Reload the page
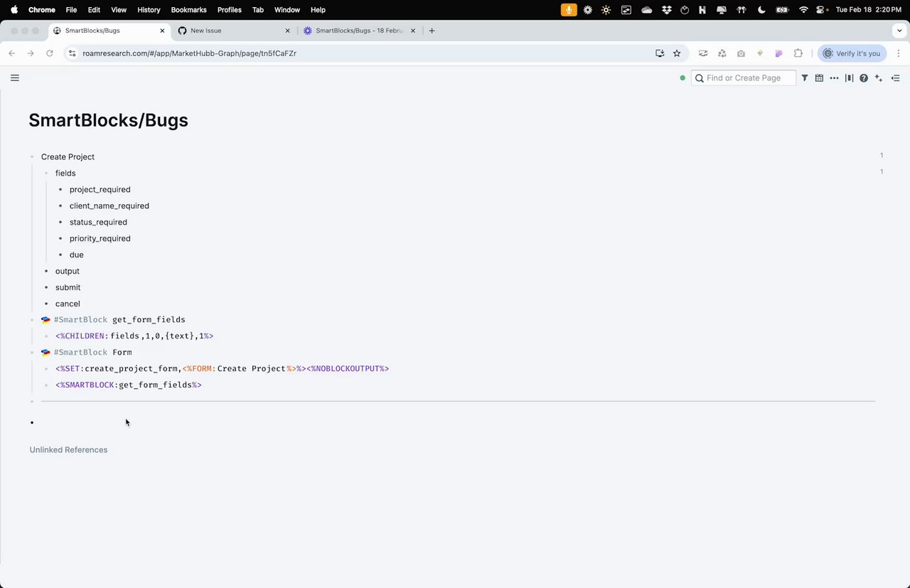This screenshot has width=910, height=588. (50, 53)
